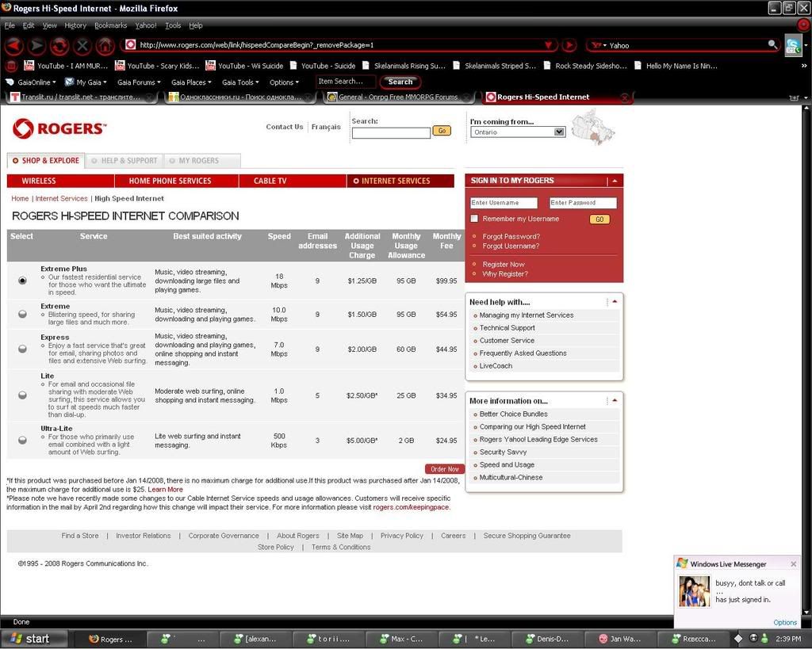Open the Hello My Name Is Nin... bookmark
Viewport: 812px width, 649px height.
coord(676,66)
